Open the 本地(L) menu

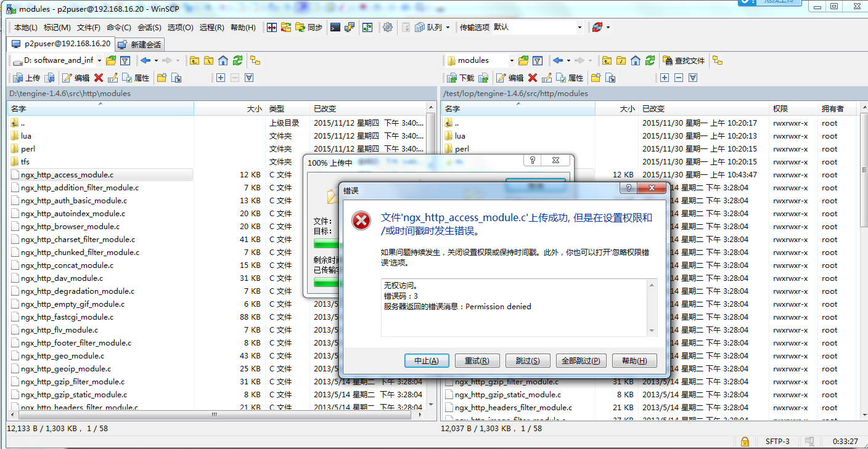tap(26, 28)
